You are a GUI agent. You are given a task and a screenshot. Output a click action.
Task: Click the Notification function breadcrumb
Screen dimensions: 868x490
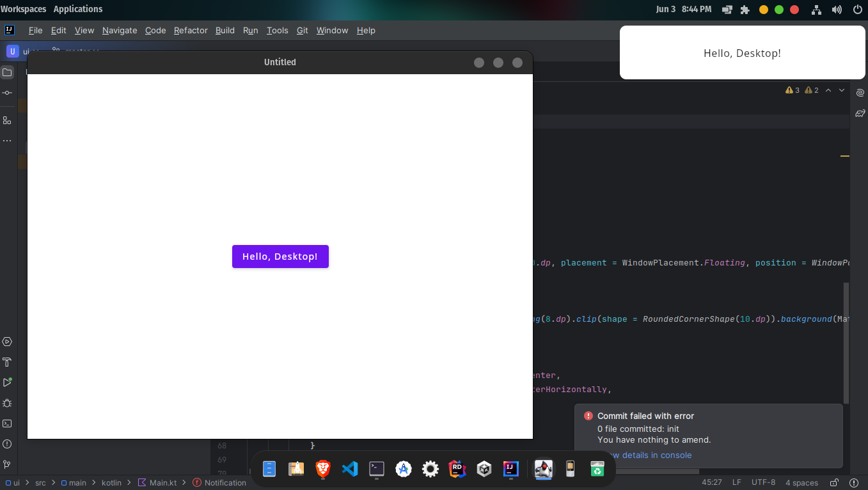(x=219, y=483)
